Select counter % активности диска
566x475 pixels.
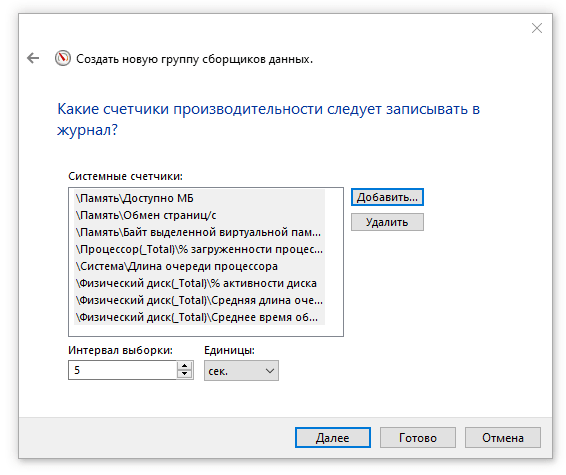[199, 283]
